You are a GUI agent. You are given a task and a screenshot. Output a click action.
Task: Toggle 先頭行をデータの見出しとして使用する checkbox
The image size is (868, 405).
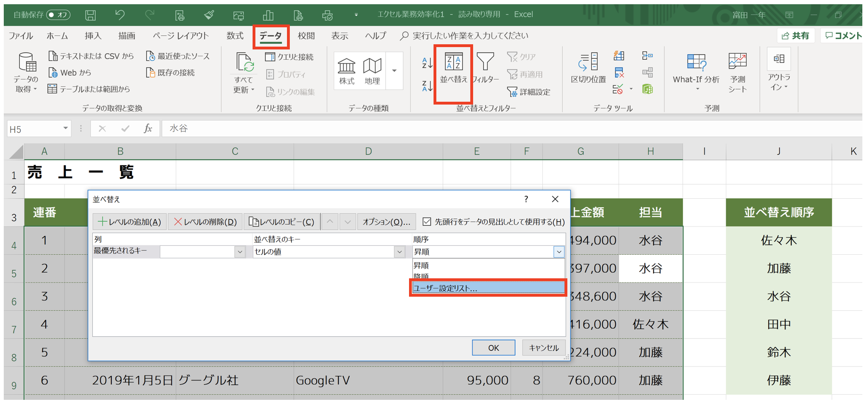coord(427,221)
